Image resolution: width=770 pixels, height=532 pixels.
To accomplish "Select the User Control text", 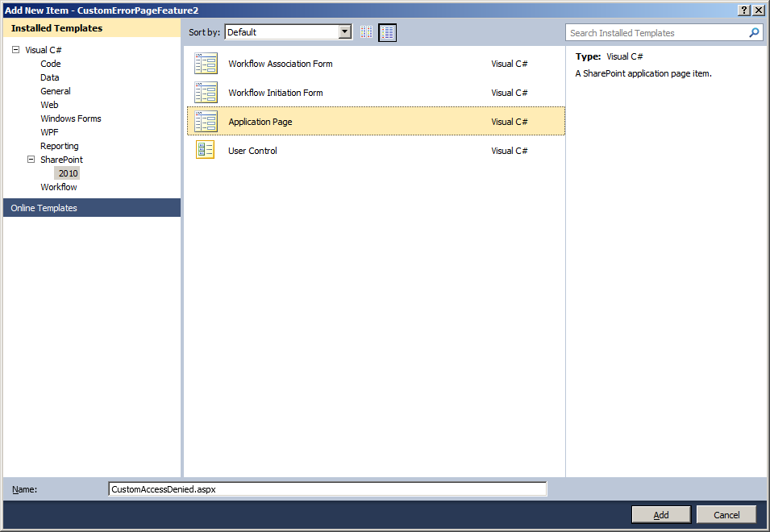I will point(252,151).
